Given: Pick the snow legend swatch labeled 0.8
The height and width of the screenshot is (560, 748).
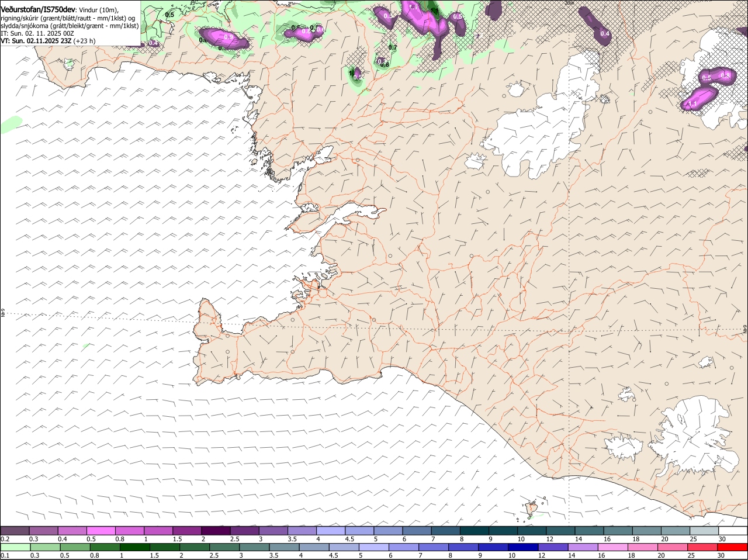Looking at the screenshot, I should (x=129, y=530).
